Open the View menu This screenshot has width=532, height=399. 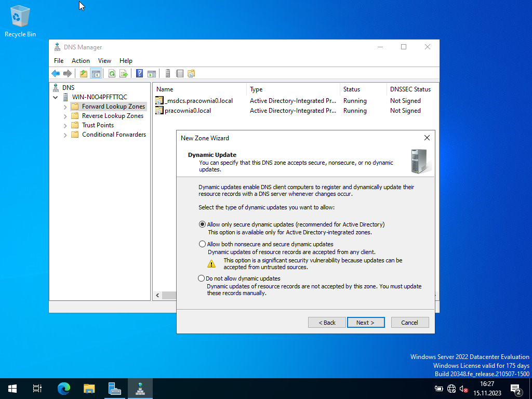(x=104, y=60)
